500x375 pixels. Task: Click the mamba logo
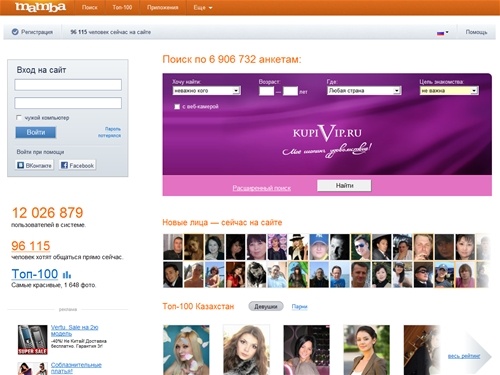point(40,7)
